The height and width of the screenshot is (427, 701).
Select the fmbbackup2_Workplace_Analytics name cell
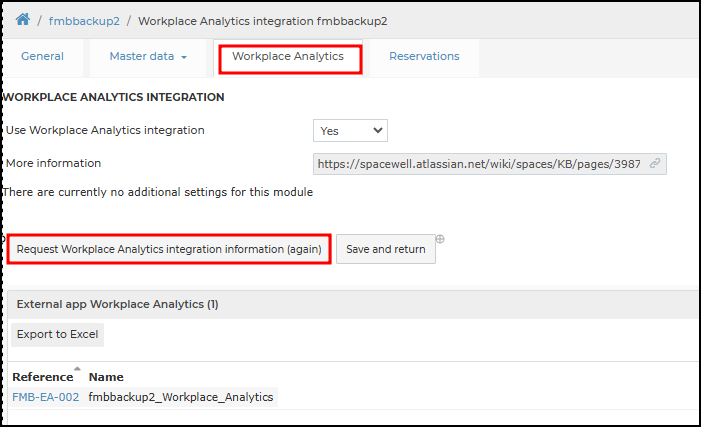(x=181, y=397)
